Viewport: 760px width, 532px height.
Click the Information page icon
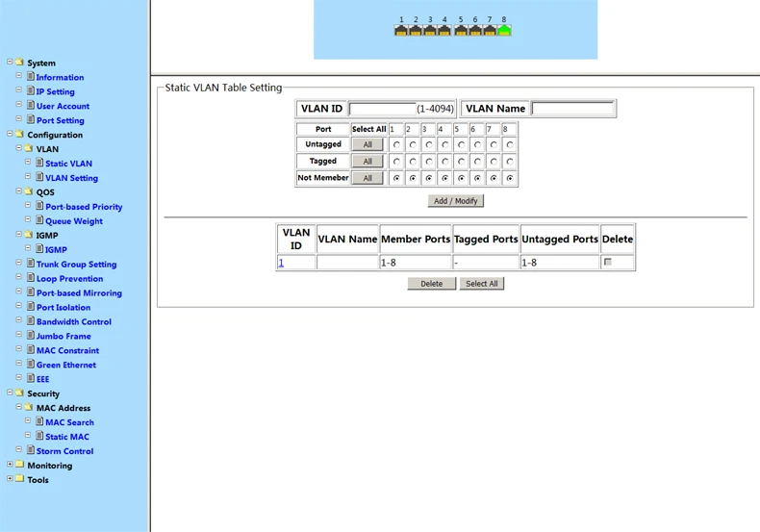pyautogui.click(x=31, y=76)
